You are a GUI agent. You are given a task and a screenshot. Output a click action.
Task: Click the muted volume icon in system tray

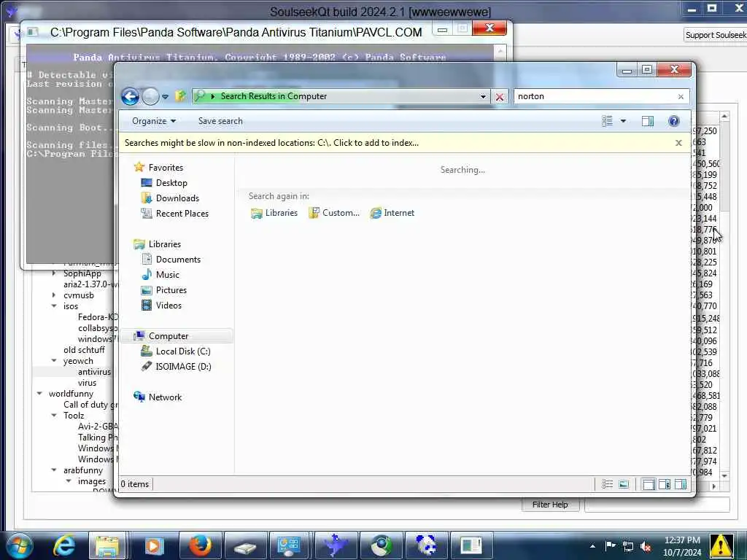click(646, 547)
